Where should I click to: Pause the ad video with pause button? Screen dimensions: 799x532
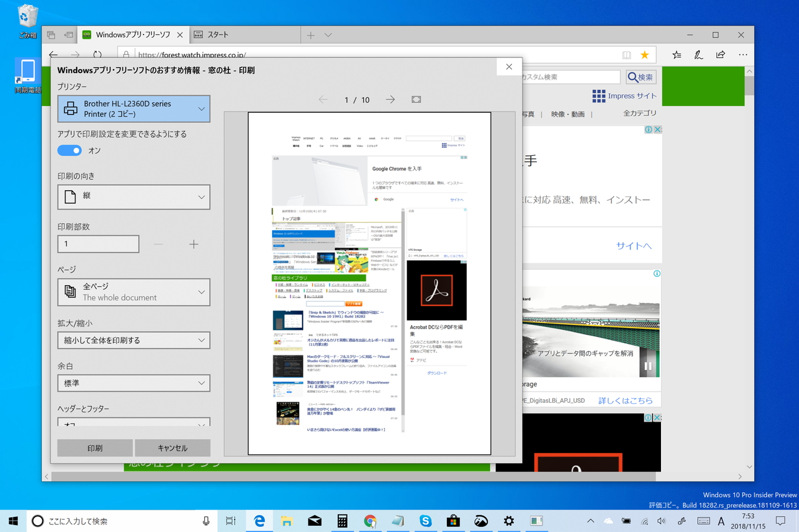tap(648, 366)
